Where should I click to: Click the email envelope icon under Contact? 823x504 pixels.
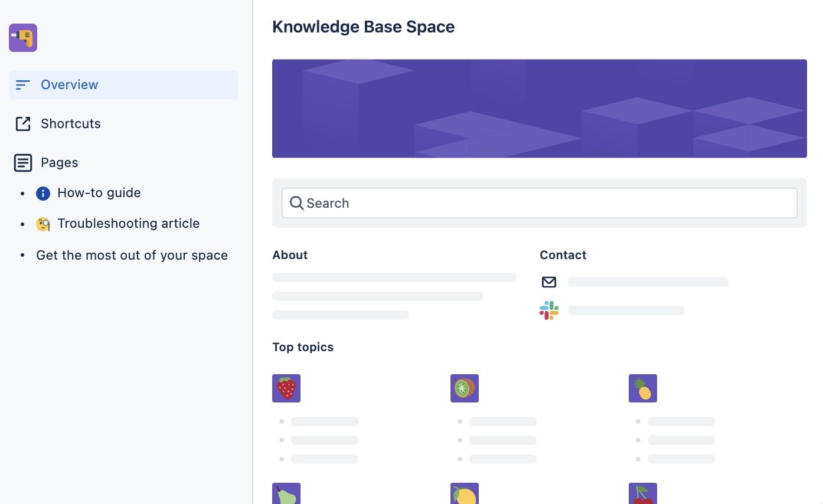coord(548,282)
